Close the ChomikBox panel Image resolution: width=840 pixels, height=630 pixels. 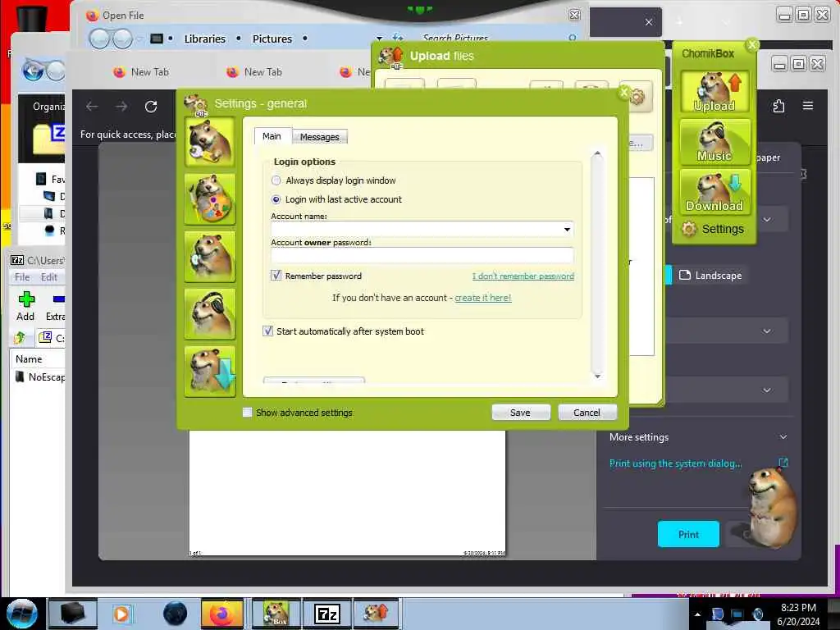[x=752, y=45]
